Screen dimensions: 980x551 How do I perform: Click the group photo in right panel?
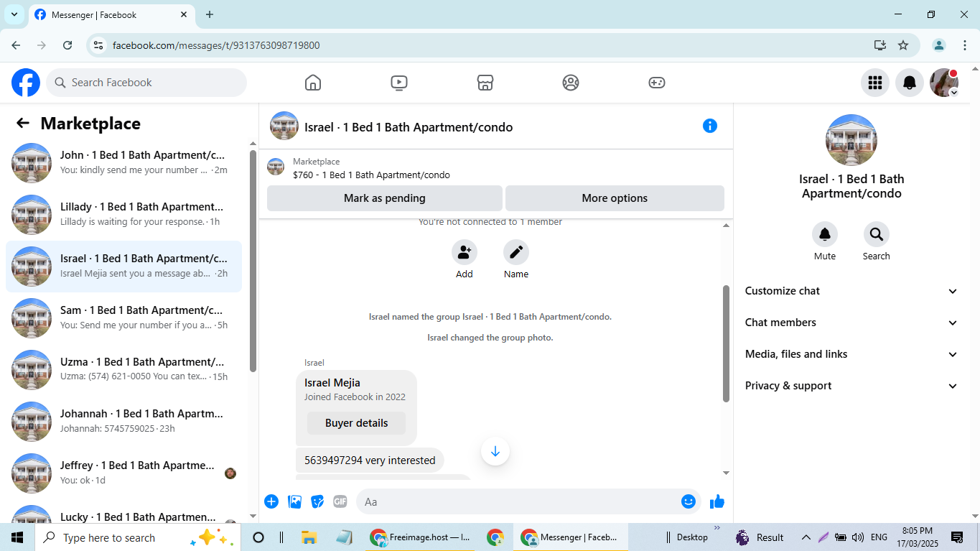click(x=851, y=140)
